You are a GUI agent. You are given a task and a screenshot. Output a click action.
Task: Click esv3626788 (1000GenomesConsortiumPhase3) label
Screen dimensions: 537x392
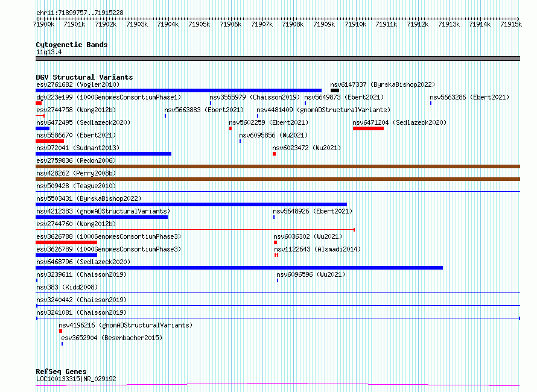pos(109,236)
